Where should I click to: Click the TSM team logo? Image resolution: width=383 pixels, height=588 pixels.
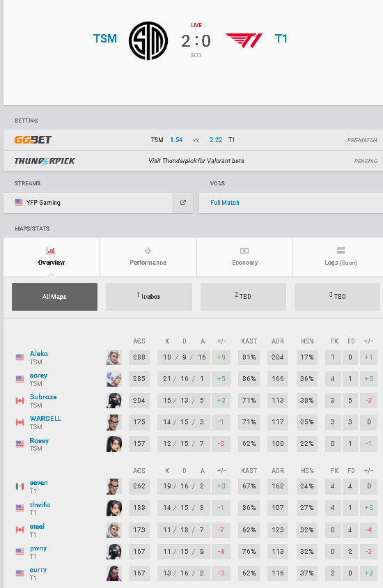click(148, 40)
